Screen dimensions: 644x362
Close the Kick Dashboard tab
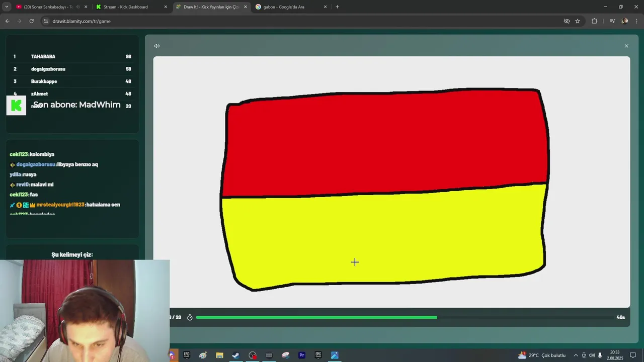click(x=166, y=7)
